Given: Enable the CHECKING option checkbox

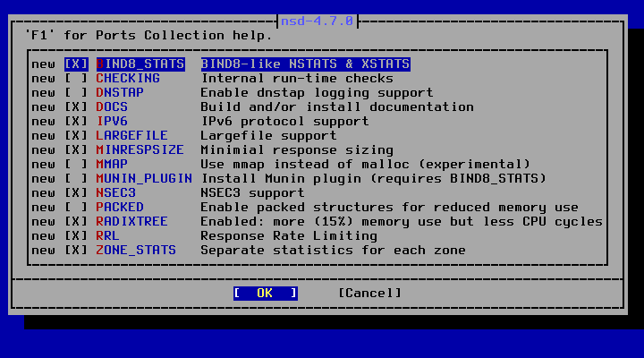Looking at the screenshot, I should [76, 79].
